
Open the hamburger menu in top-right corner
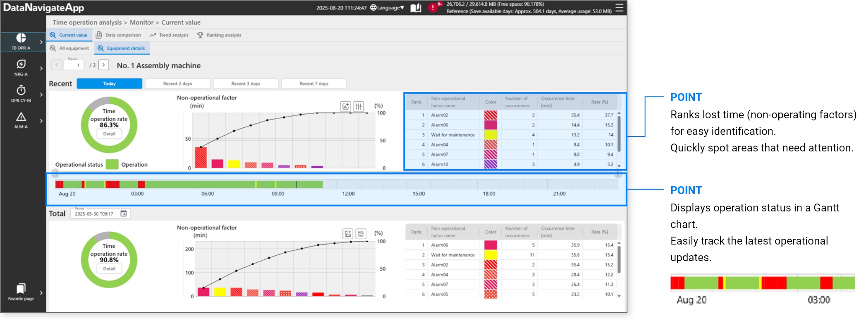[619, 8]
